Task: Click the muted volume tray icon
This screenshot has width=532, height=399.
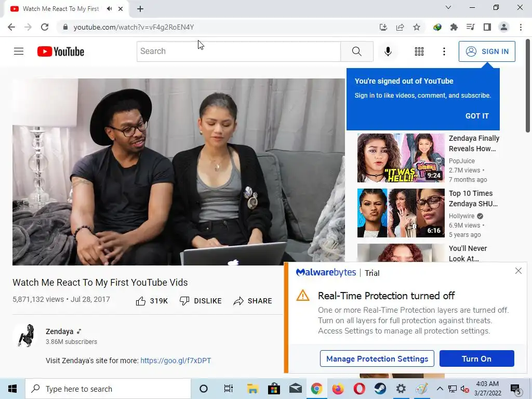Action: pos(465,389)
